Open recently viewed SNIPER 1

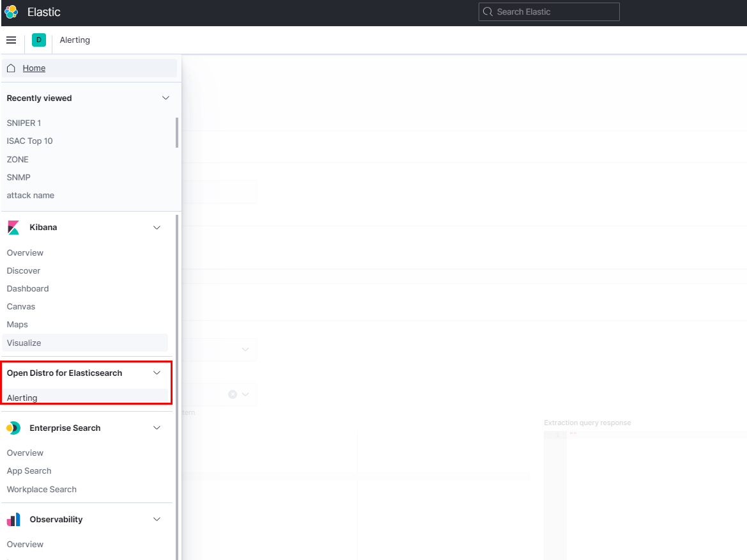(24, 123)
